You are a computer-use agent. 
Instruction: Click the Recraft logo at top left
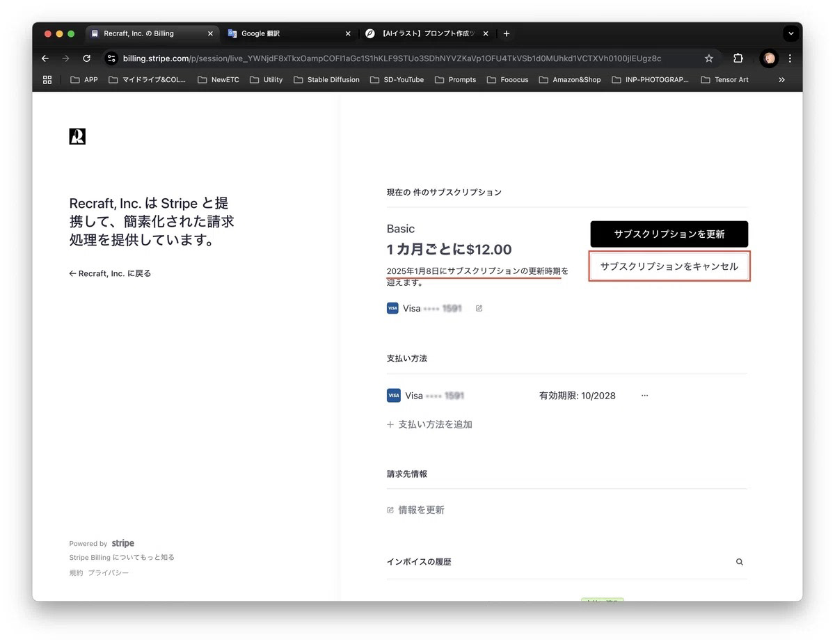tap(77, 136)
